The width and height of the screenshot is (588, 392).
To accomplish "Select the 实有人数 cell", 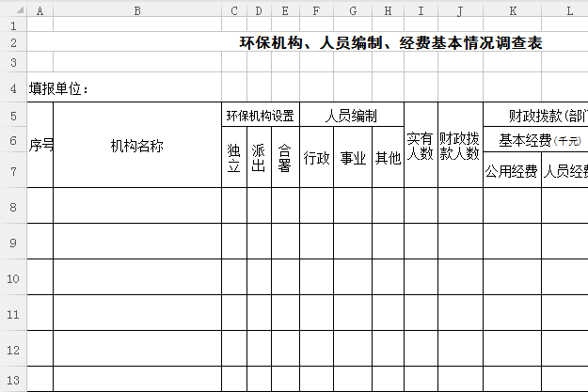I will click(421, 146).
